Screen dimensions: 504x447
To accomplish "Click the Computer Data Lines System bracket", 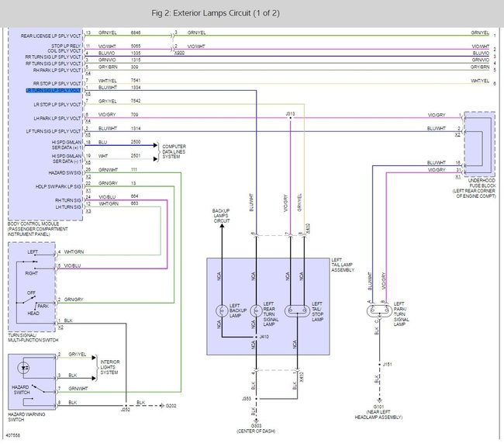I will 158,151.
